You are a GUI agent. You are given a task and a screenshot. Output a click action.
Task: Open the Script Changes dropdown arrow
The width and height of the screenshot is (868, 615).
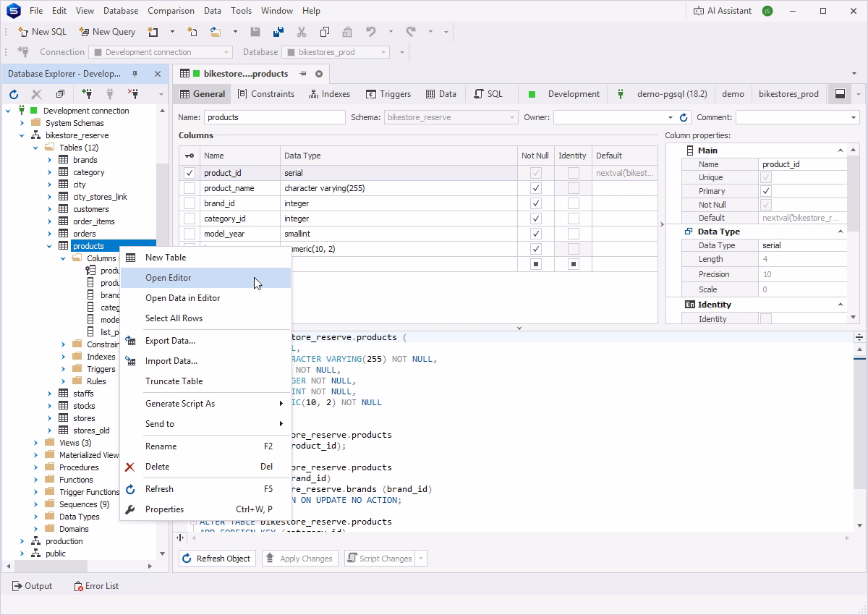[x=421, y=559]
